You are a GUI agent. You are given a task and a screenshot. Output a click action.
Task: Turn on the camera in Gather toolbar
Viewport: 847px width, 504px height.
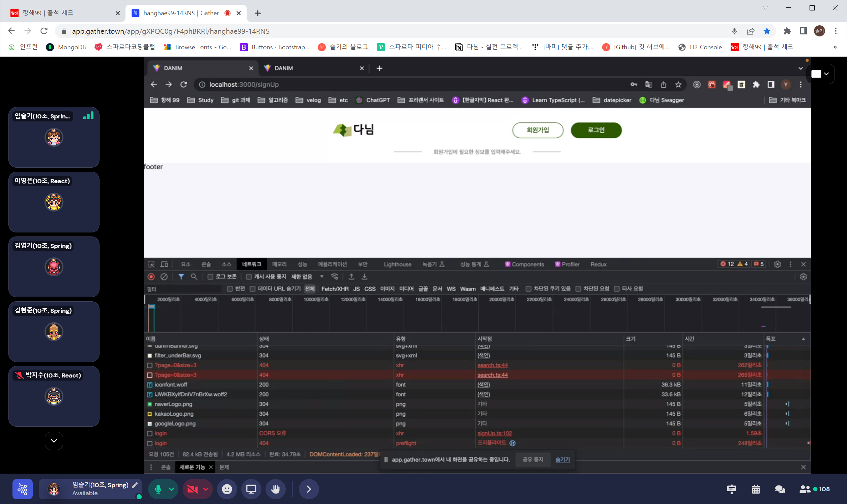pyautogui.click(x=193, y=489)
